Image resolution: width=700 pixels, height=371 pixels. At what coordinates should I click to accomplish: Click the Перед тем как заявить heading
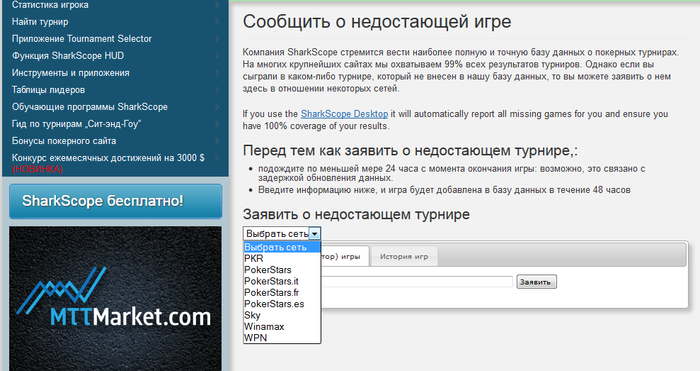click(410, 151)
